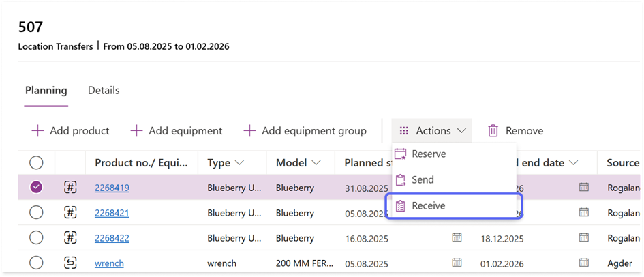The width and height of the screenshot is (644, 277).
Task: Click the swap icon beside the wrench row
Action: (x=70, y=263)
